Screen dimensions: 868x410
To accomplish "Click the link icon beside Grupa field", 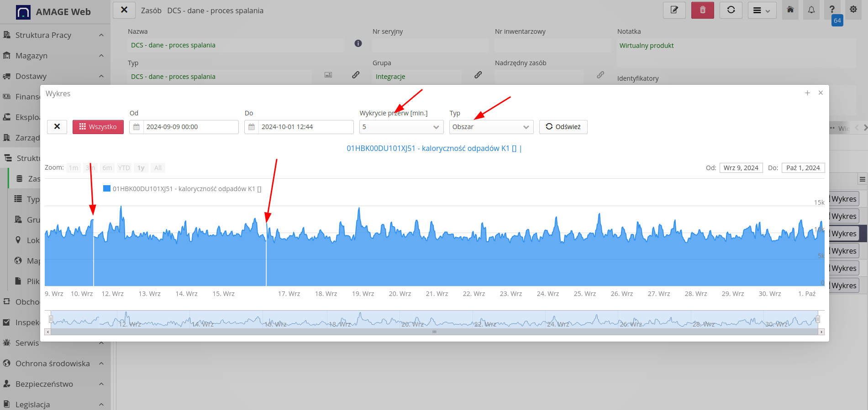I will pyautogui.click(x=478, y=75).
